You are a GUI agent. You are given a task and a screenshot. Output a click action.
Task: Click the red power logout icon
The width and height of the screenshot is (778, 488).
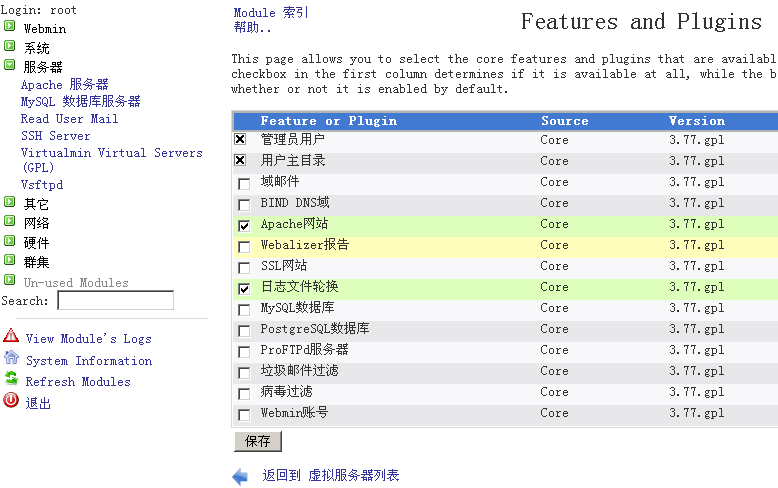tap(11, 400)
